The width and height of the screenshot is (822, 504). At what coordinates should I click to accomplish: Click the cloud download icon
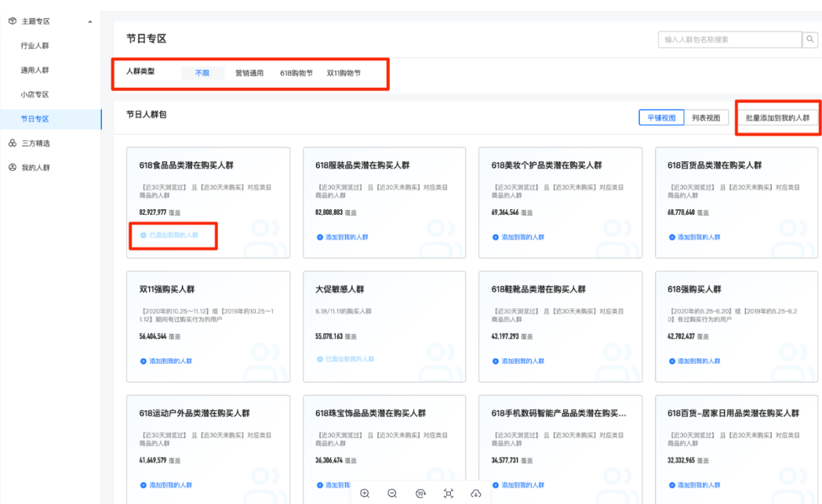coord(475,494)
